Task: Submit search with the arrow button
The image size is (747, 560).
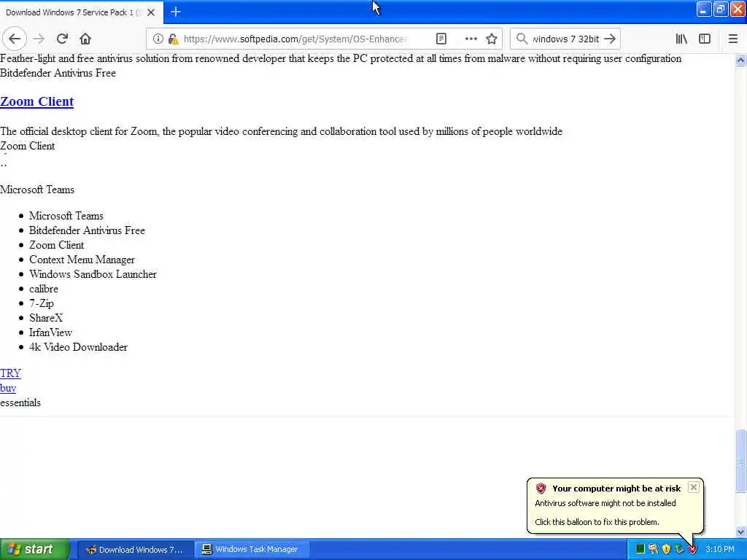Action: [610, 39]
